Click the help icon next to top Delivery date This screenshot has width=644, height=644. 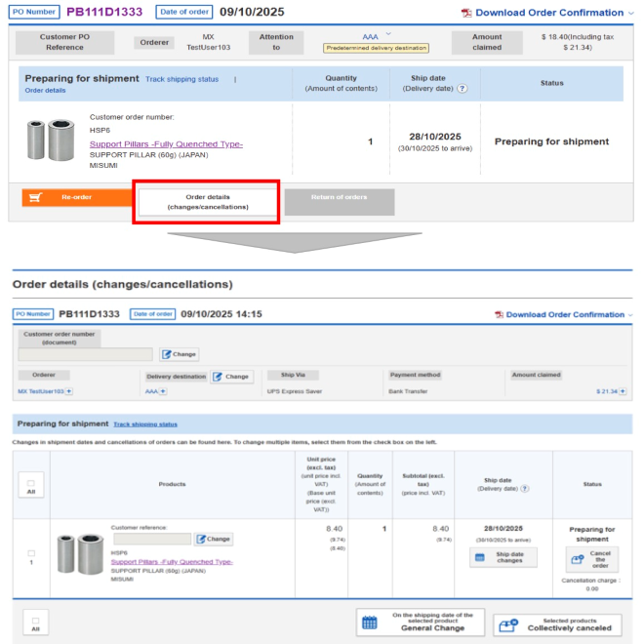462,89
